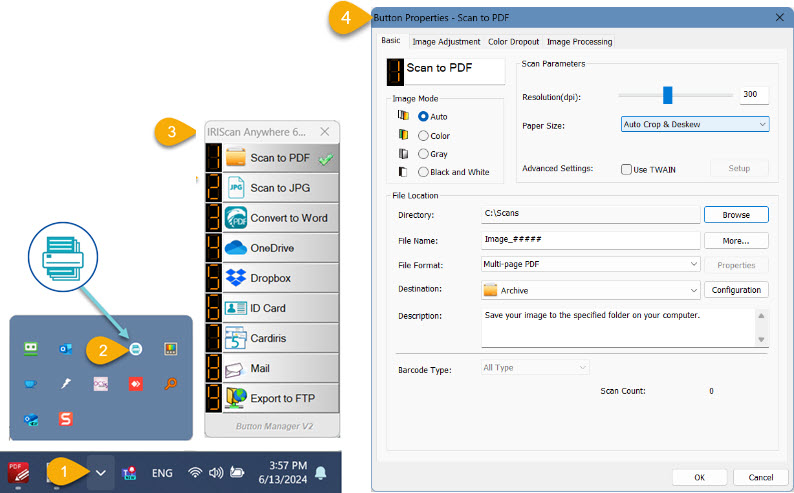
Task: Click the Scan to PDF button icon
Action: pos(236,158)
